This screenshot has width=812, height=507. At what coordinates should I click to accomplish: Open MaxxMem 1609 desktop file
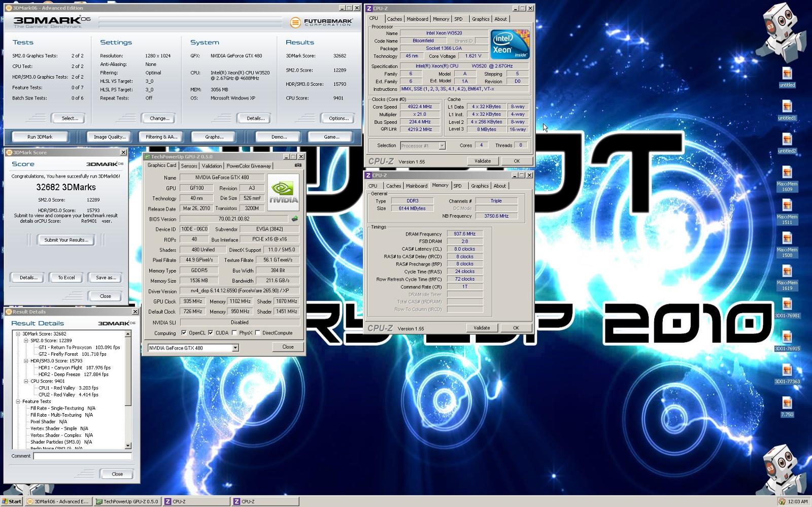[787, 179]
